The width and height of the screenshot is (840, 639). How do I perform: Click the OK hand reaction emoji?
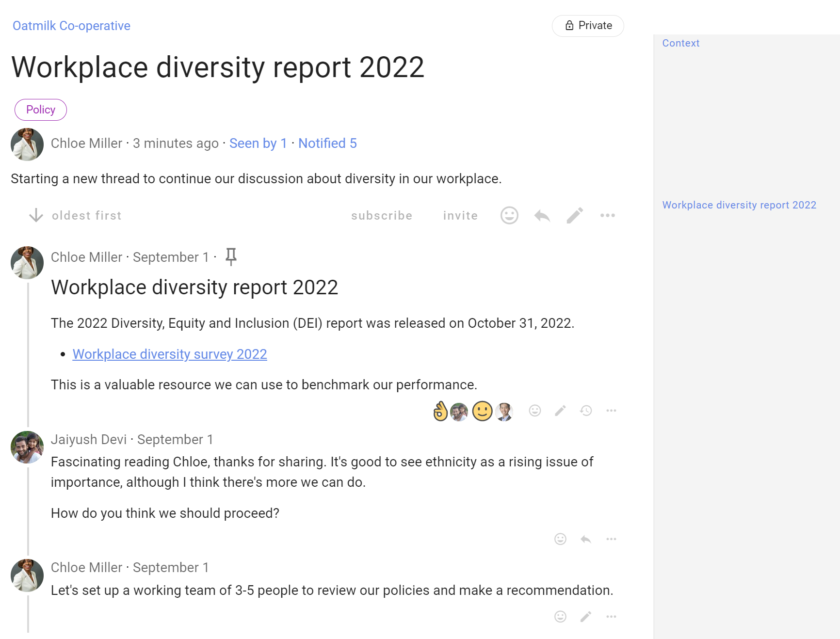click(440, 412)
